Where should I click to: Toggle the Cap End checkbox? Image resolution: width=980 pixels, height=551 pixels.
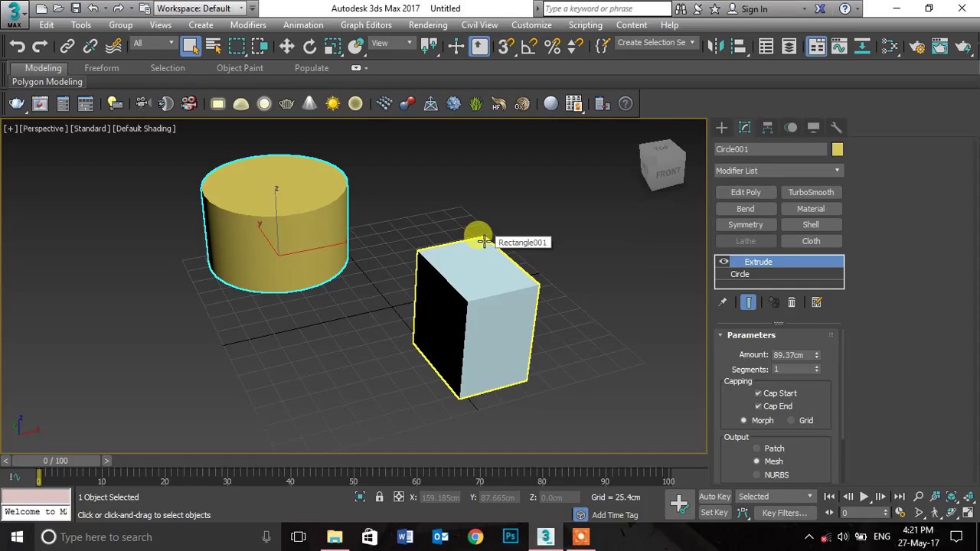758,406
